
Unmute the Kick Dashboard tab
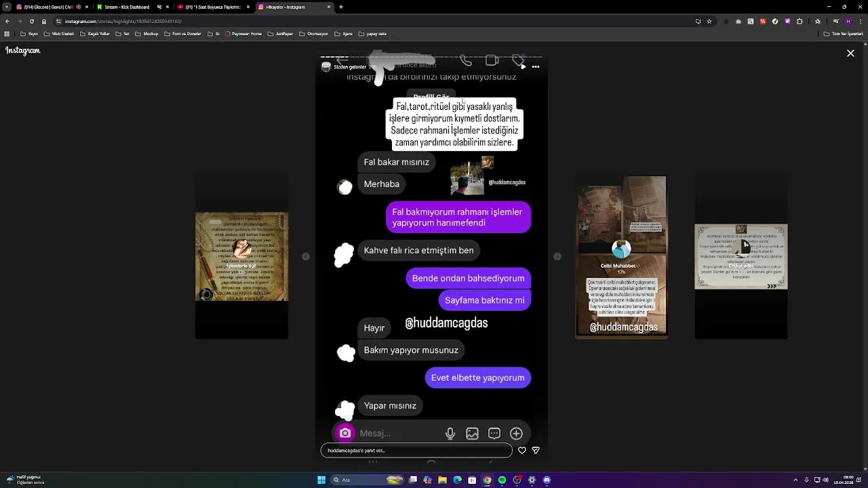(159, 7)
